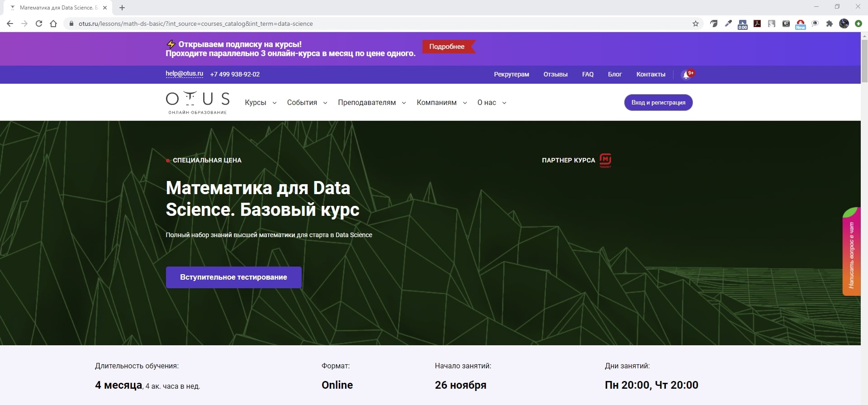The height and width of the screenshot is (405, 868).
Task: Click the Подробнее banner button
Action: 448,47
